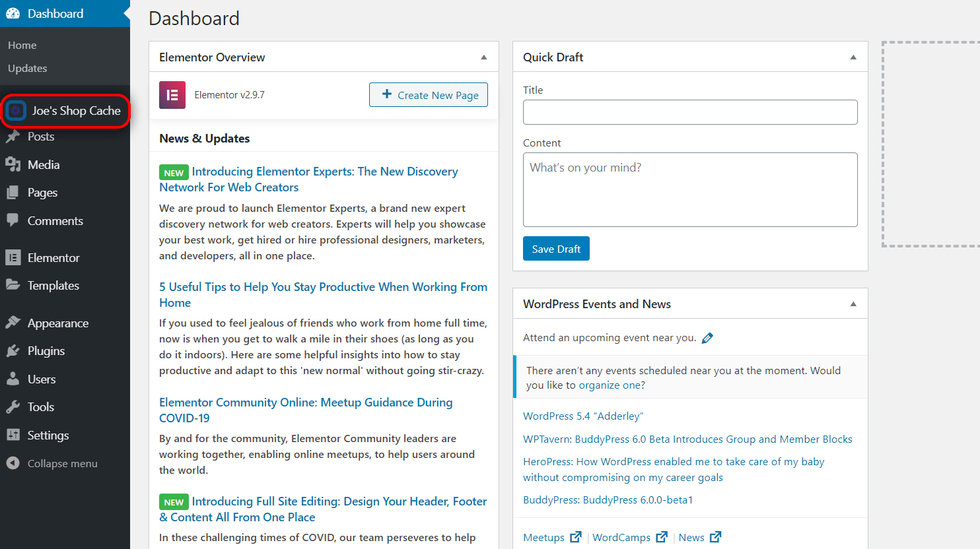Click the Create New Page button

(x=429, y=94)
